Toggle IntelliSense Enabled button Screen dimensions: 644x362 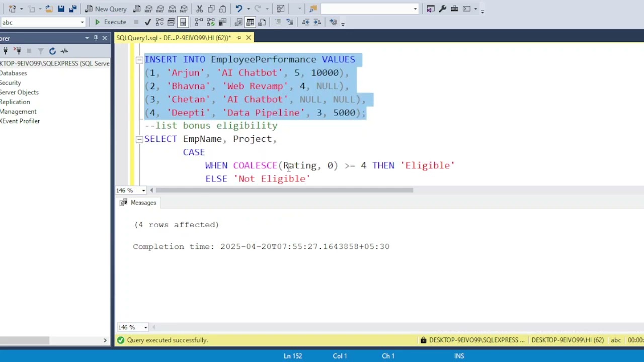[183, 22]
